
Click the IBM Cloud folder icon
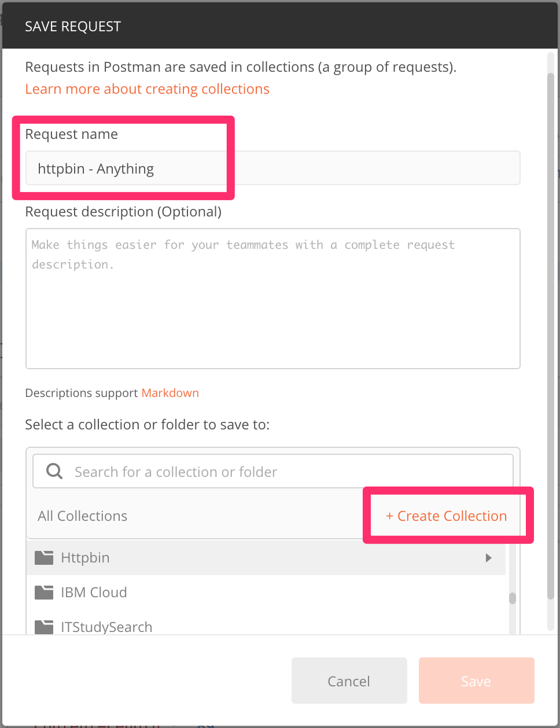point(44,593)
